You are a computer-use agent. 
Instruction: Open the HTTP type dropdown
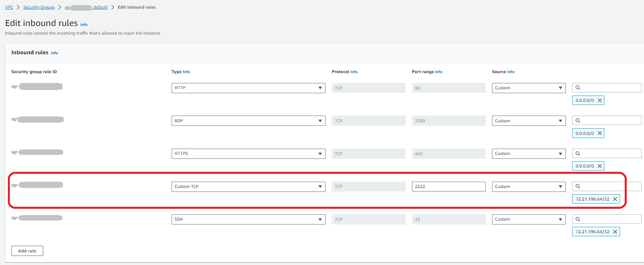pyautogui.click(x=248, y=88)
